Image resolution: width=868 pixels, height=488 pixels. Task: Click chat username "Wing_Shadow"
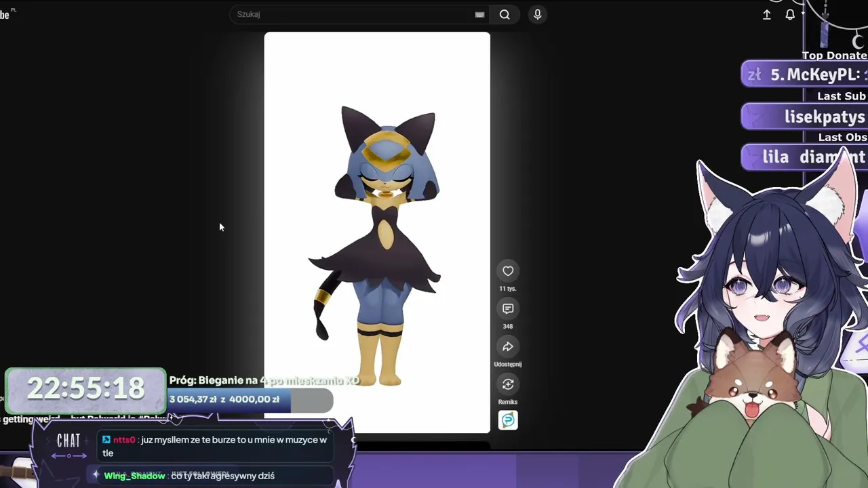[134, 476]
